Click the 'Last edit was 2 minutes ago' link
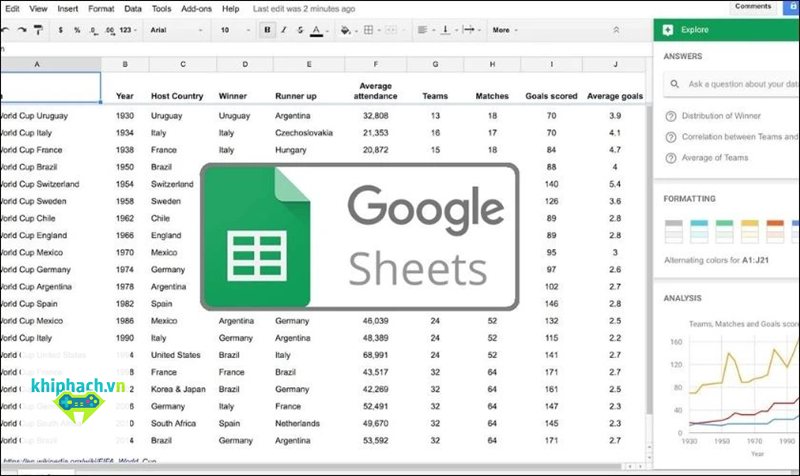The width and height of the screenshot is (800, 476). pos(304,9)
